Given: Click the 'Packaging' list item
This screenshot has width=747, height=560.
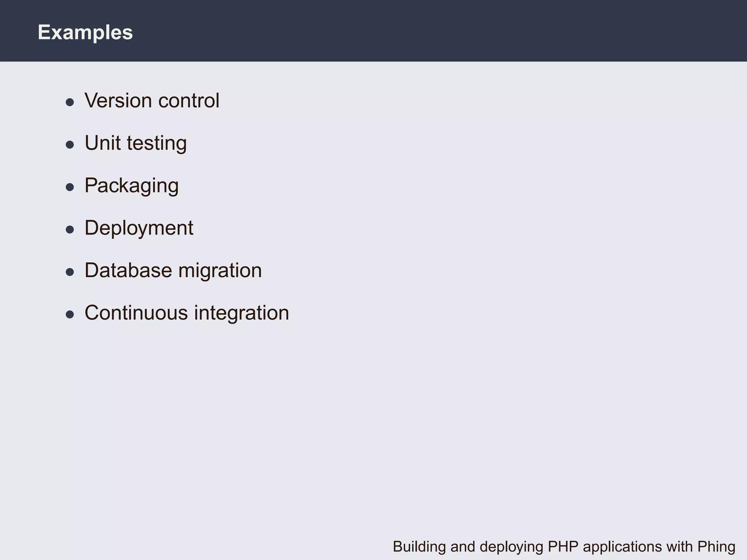Looking at the screenshot, I should pyautogui.click(x=131, y=186).
